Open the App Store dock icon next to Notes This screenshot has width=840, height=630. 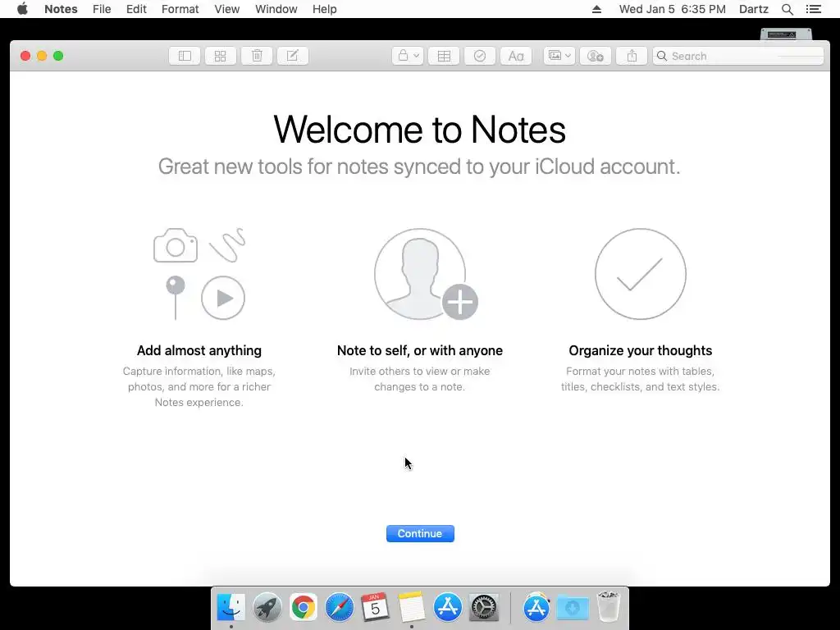[447, 608]
